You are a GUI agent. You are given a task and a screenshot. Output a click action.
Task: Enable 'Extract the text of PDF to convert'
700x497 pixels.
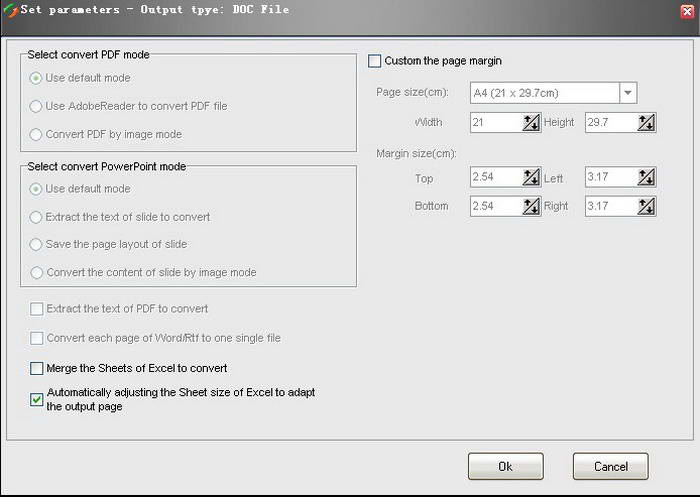[x=37, y=309]
